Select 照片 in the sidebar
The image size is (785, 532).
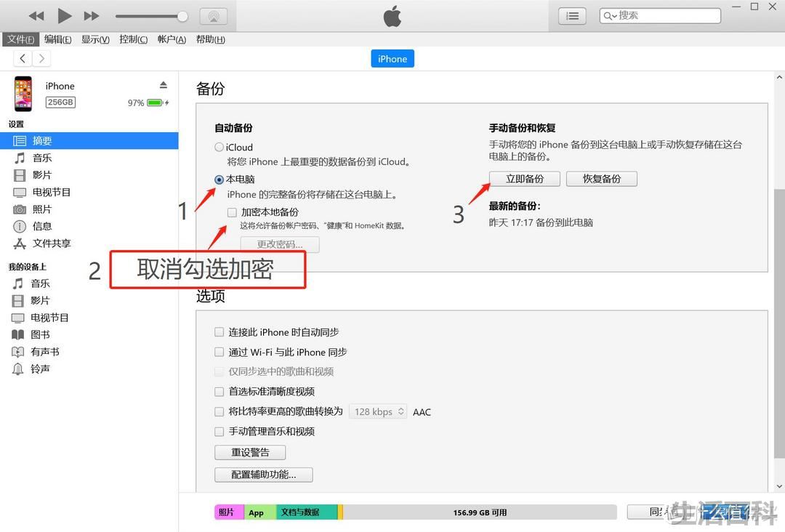pos(89,209)
